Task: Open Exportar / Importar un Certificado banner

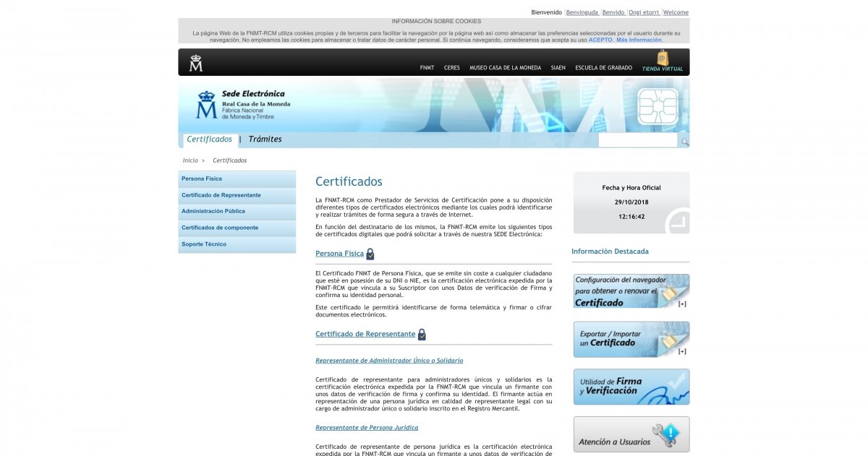Action: point(631,340)
